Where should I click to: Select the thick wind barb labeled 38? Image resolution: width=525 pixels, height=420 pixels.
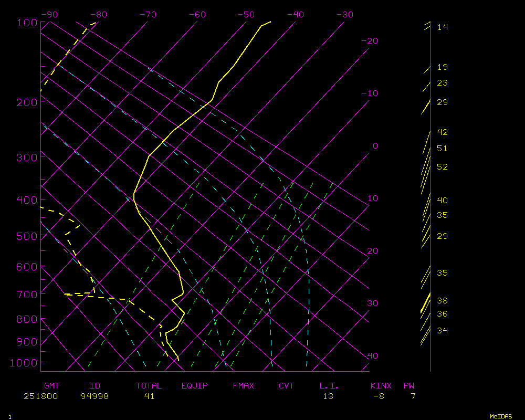pyautogui.click(x=426, y=303)
